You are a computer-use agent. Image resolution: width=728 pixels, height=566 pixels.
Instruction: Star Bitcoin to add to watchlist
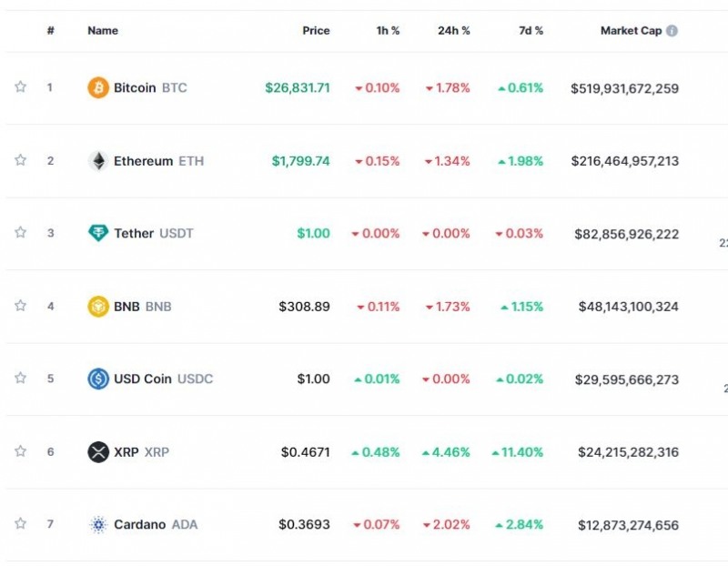coord(20,87)
